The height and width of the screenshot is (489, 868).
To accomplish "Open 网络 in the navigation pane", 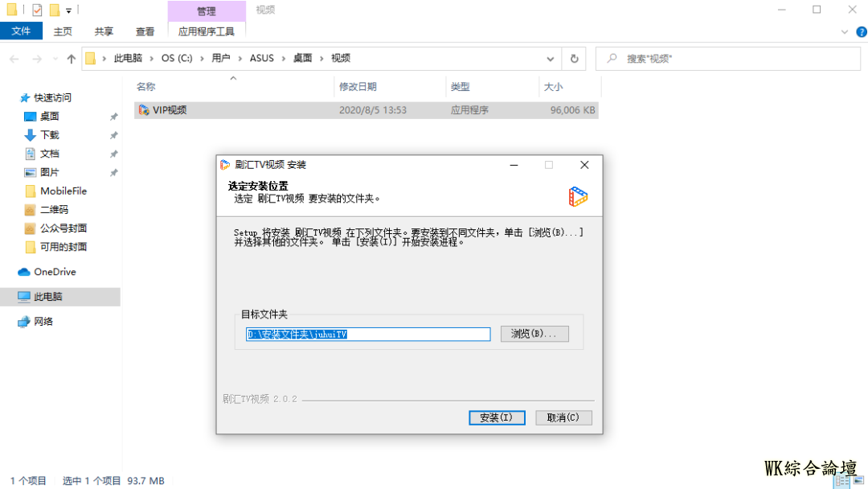I will coord(43,322).
